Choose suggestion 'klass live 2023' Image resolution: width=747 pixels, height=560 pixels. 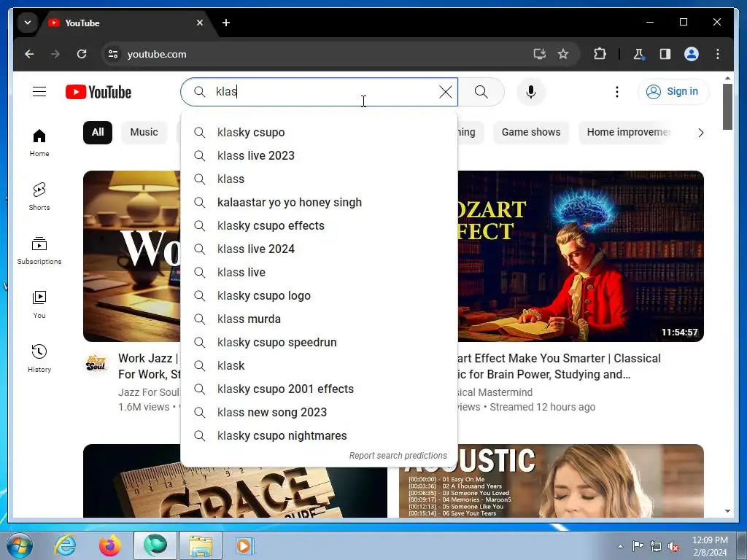[320, 156]
